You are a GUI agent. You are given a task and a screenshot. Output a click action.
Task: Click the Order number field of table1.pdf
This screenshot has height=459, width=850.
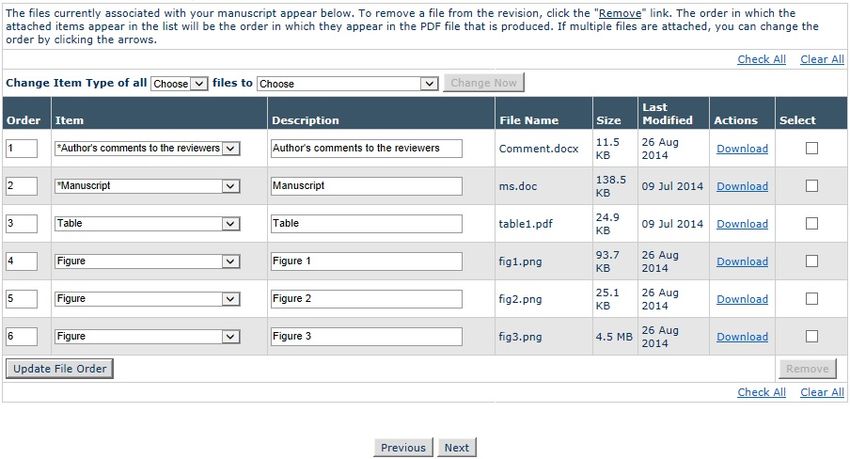point(22,223)
